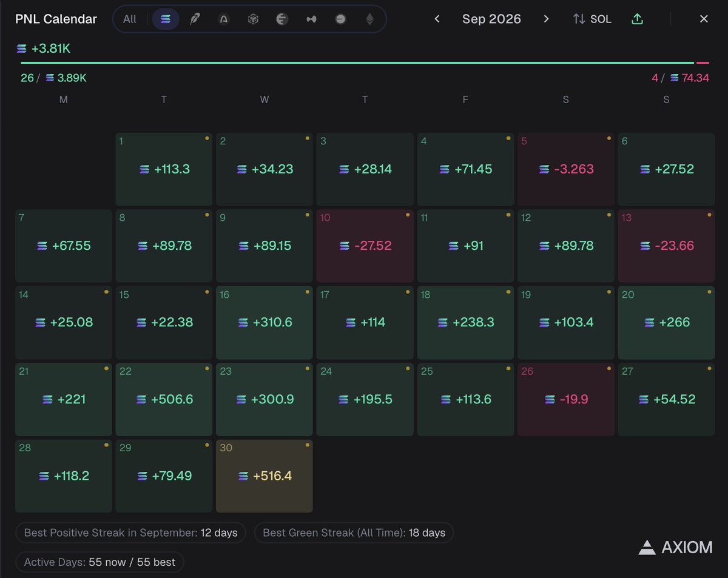The width and height of the screenshot is (728, 578).
Task: Open day 21 cell showing +221
Action: [64, 399]
